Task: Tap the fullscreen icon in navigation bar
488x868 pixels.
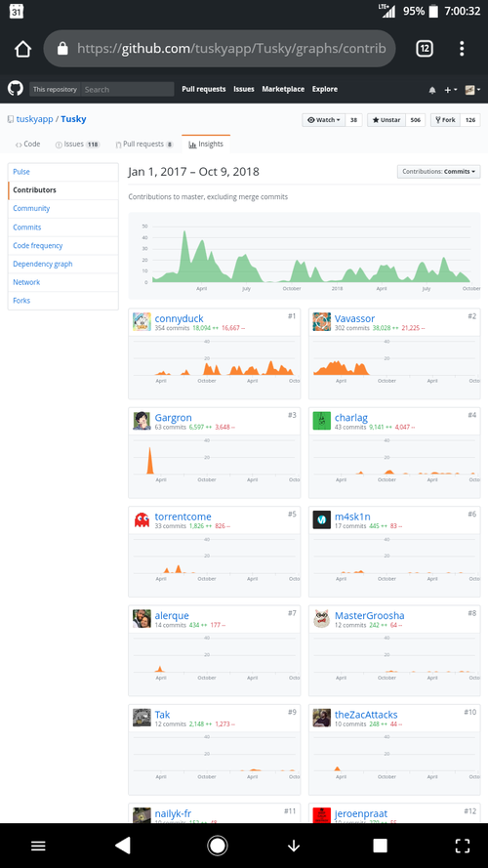Action: click(462, 846)
